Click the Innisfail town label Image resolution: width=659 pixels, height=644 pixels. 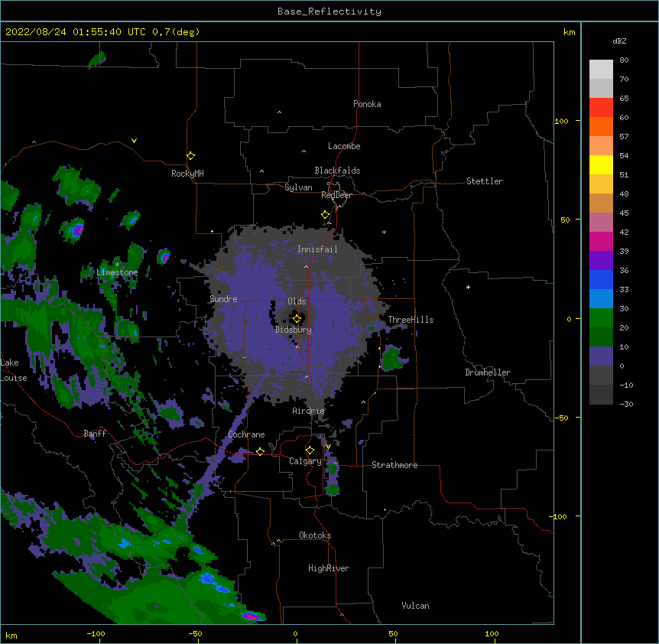coord(317,249)
